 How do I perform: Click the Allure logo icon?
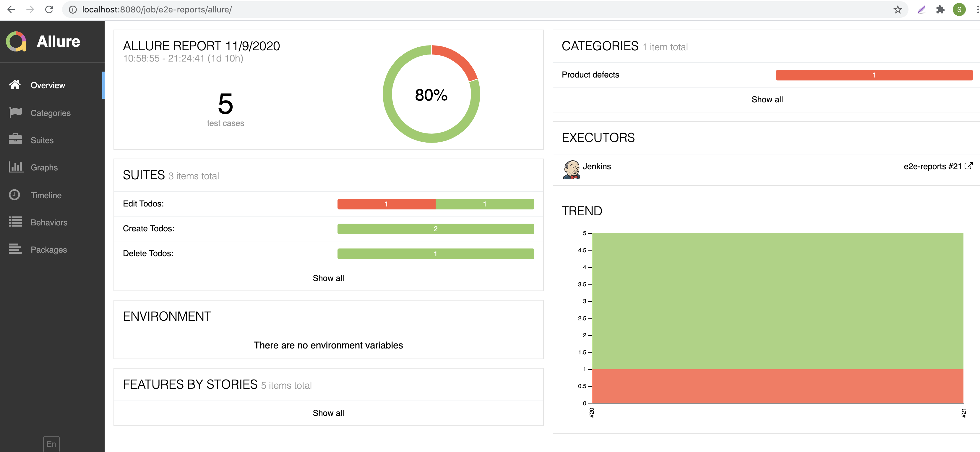tap(16, 41)
